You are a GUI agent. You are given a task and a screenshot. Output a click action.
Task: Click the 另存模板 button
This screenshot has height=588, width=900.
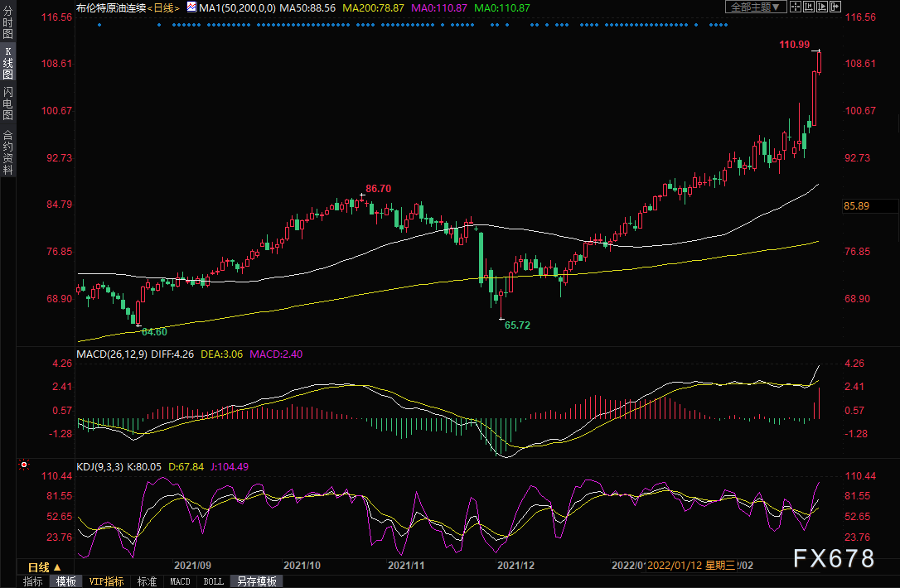coord(257,581)
